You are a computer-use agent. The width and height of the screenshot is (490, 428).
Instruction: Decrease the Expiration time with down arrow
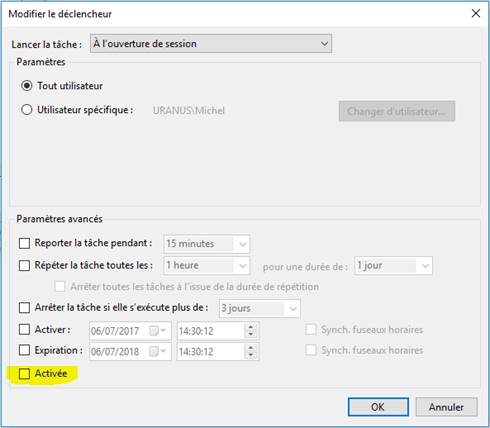coord(251,355)
